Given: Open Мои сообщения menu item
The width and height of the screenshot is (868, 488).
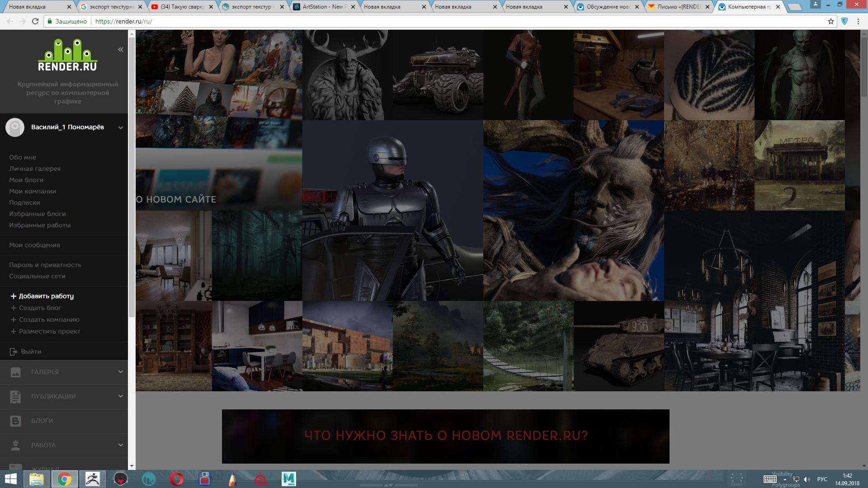Looking at the screenshot, I should click(34, 245).
